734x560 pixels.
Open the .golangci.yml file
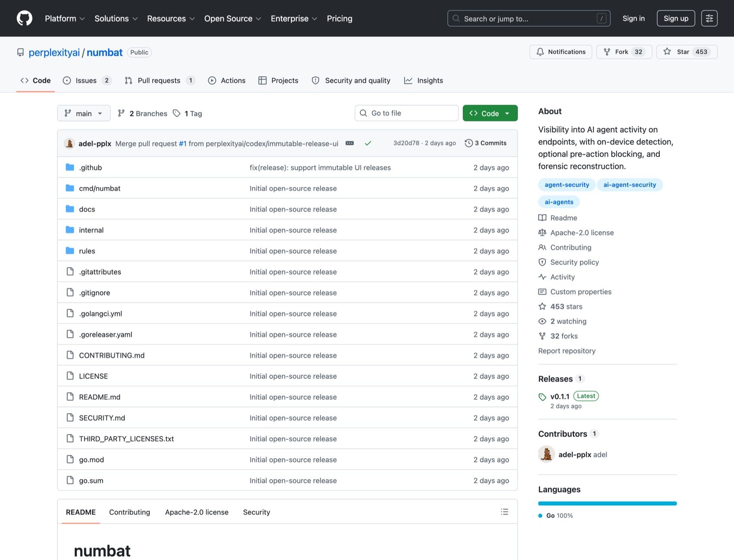[x=101, y=314]
